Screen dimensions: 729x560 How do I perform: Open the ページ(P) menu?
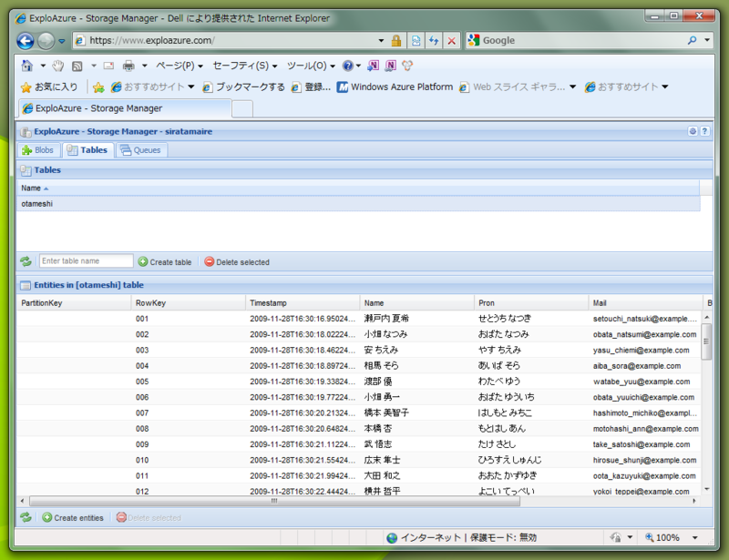point(180,66)
